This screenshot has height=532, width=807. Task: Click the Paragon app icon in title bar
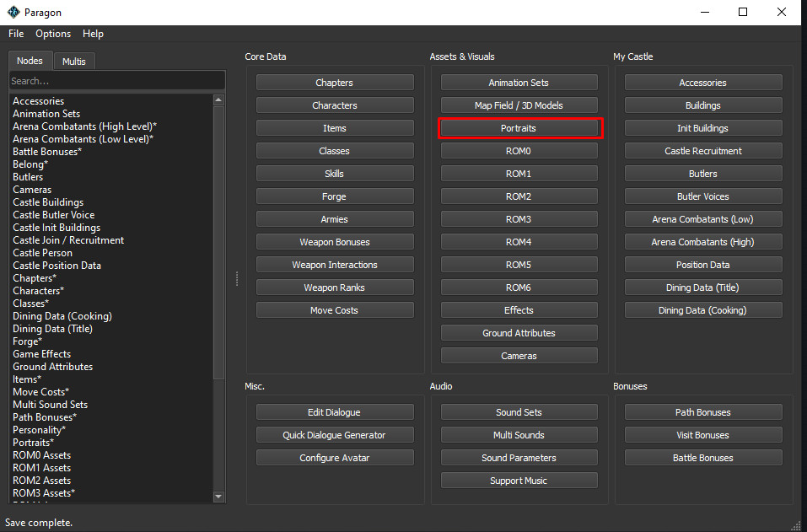[14, 13]
